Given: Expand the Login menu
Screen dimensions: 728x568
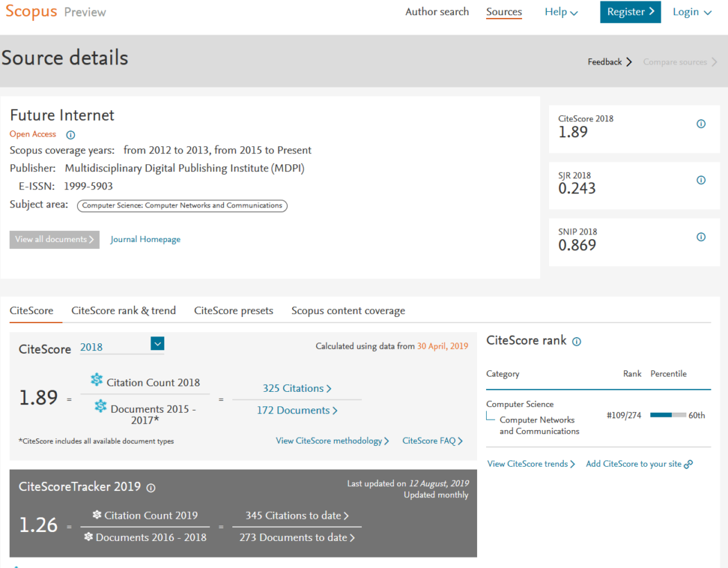Looking at the screenshot, I should click(692, 12).
